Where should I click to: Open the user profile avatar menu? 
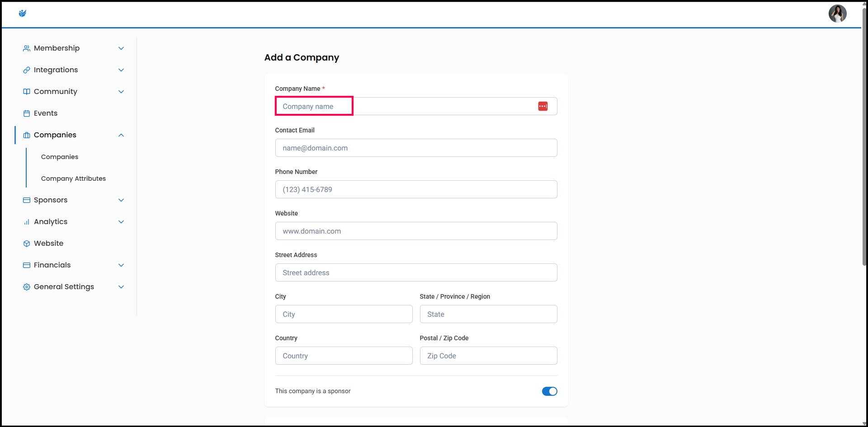click(837, 14)
